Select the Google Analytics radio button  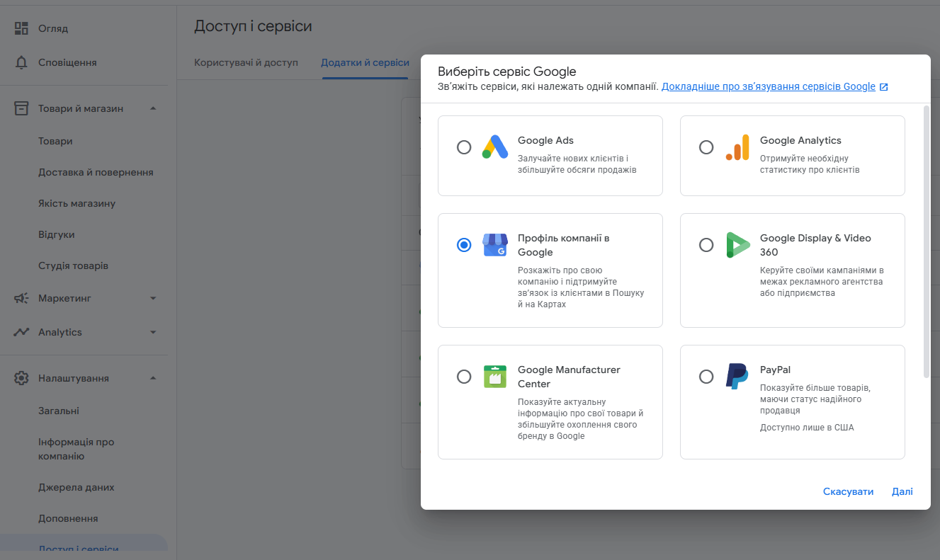click(x=706, y=147)
